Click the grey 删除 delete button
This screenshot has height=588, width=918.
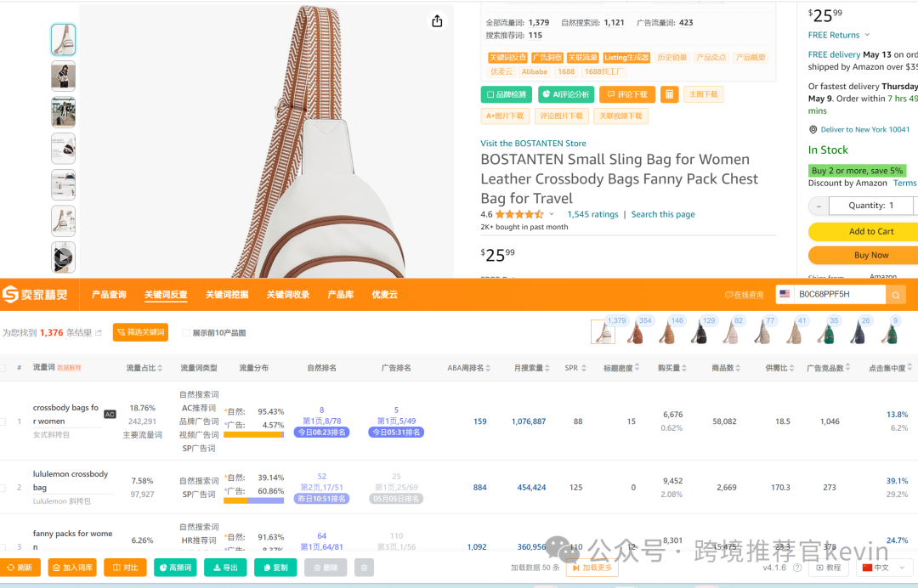(326, 568)
